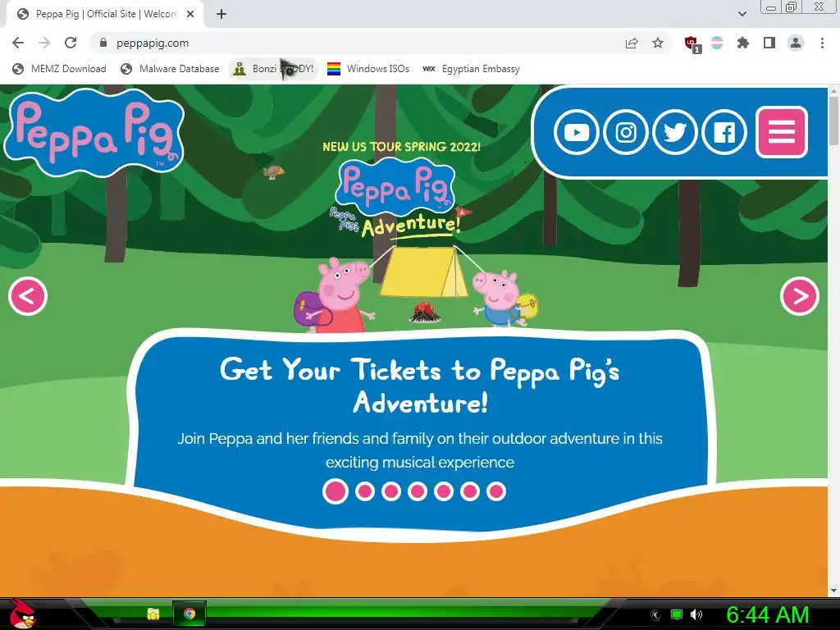Open Peppa Pig's Facebook page icon
This screenshot has height=630, width=840.
click(724, 132)
